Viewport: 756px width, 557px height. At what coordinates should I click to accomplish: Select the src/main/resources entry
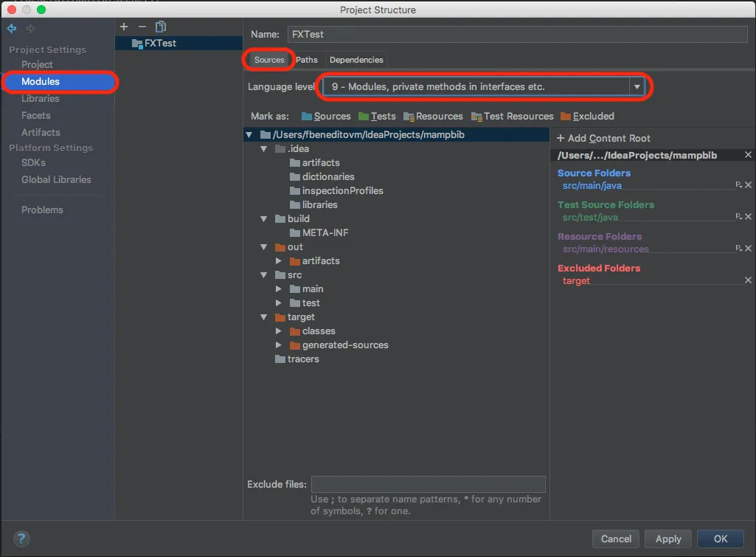[x=606, y=249]
